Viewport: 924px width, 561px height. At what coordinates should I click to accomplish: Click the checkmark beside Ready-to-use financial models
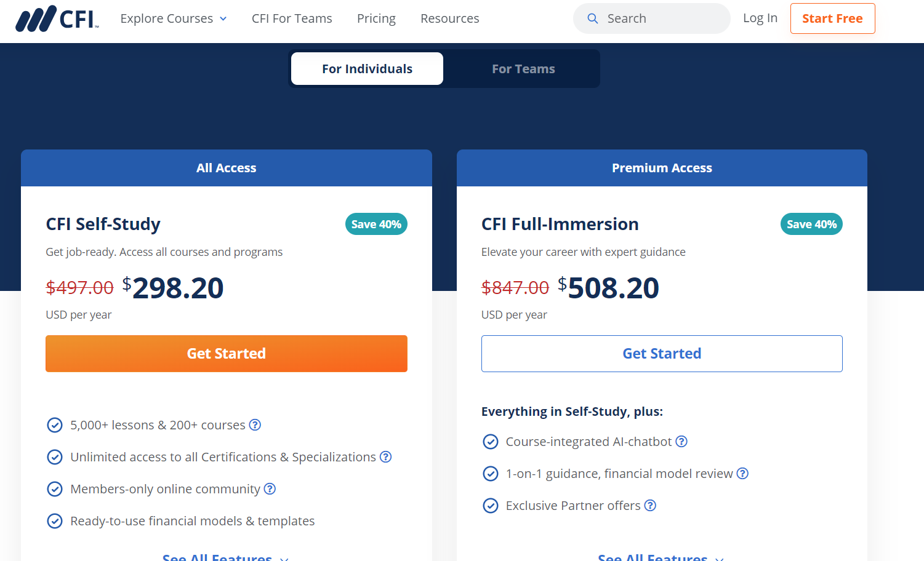point(55,520)
